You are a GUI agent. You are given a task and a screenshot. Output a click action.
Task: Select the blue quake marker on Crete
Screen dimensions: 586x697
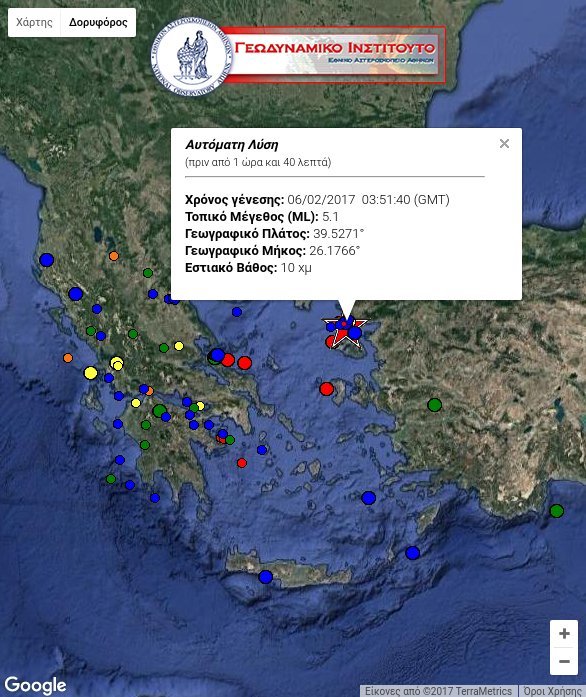pyautogui.click(x=265, y=577)
